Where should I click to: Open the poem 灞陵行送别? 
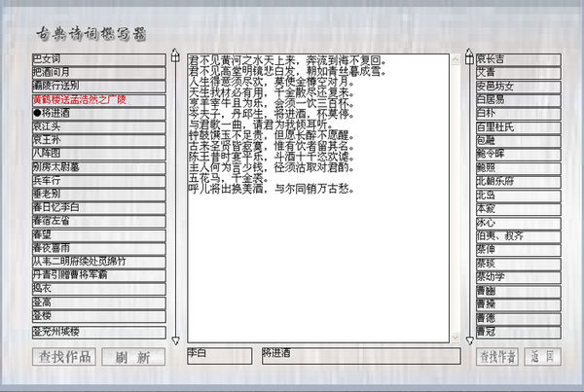pyautogui.click(x=99, y=86)
